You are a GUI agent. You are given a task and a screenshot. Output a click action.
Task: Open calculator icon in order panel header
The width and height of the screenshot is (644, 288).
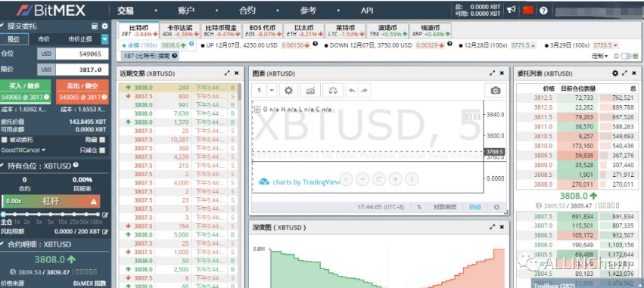tap(95, 26)
